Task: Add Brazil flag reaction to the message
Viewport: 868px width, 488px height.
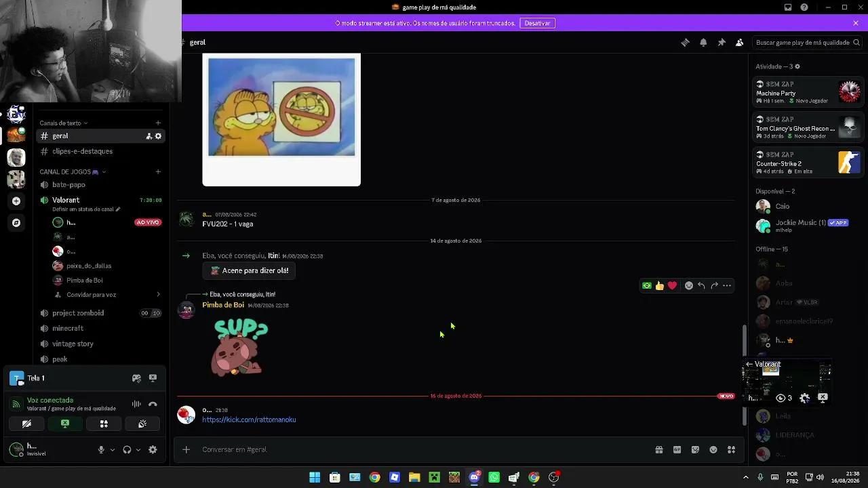Action: pos(647,285)
